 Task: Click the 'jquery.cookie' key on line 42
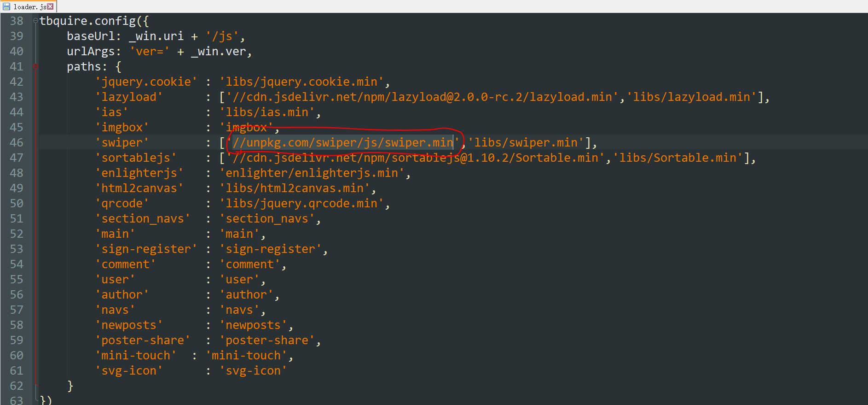pos(146,82)
